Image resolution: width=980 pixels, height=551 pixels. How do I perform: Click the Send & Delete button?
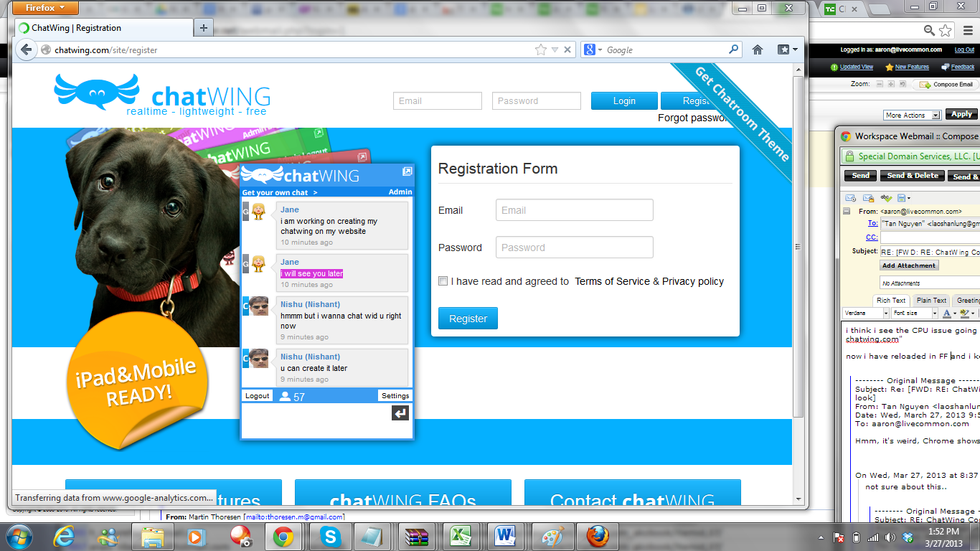click(912, 176)
